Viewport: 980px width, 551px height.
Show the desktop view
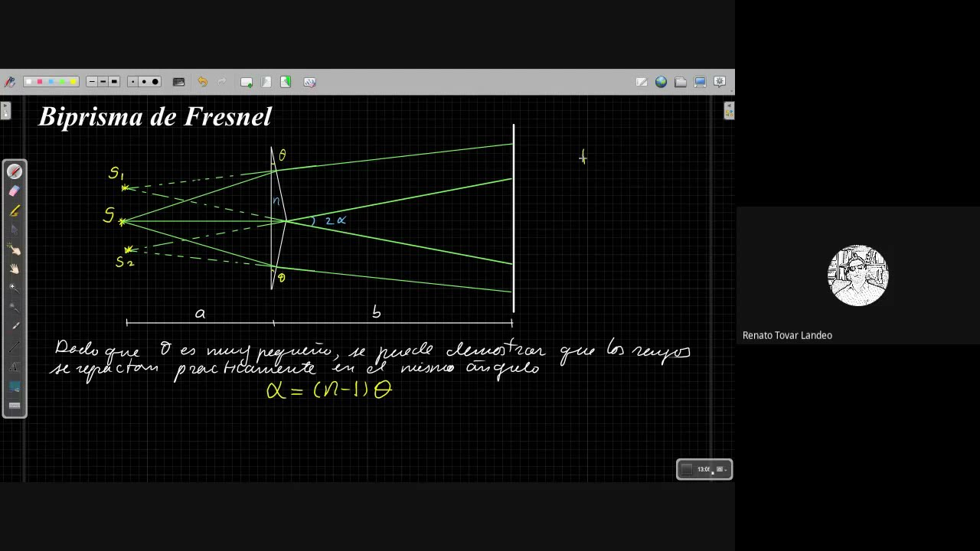click(x=700, y=82)
